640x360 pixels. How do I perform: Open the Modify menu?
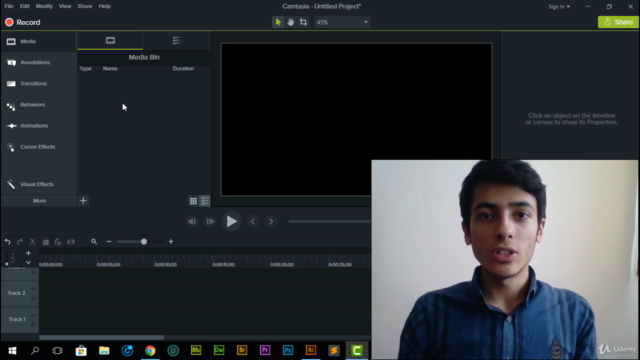tap(44, 6)
